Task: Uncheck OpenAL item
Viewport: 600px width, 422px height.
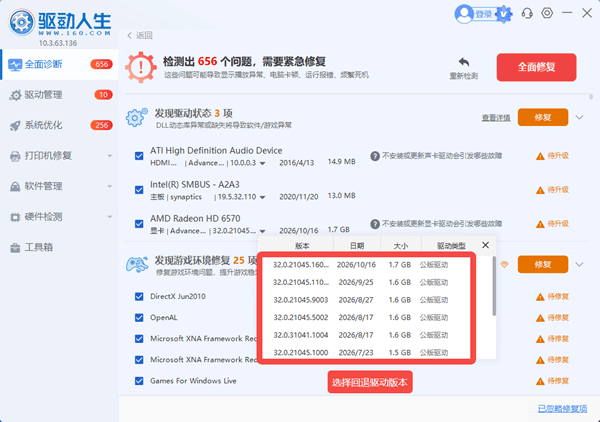Action: point(139,318)
